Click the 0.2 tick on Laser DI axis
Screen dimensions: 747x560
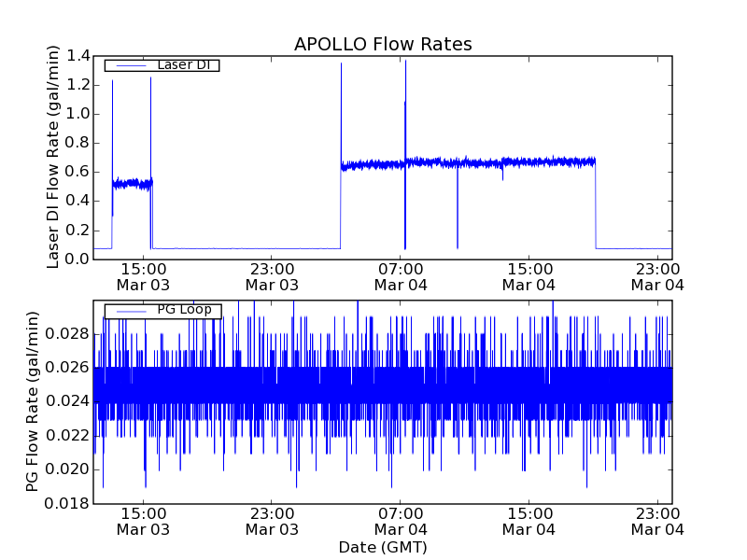click(78, 231)
